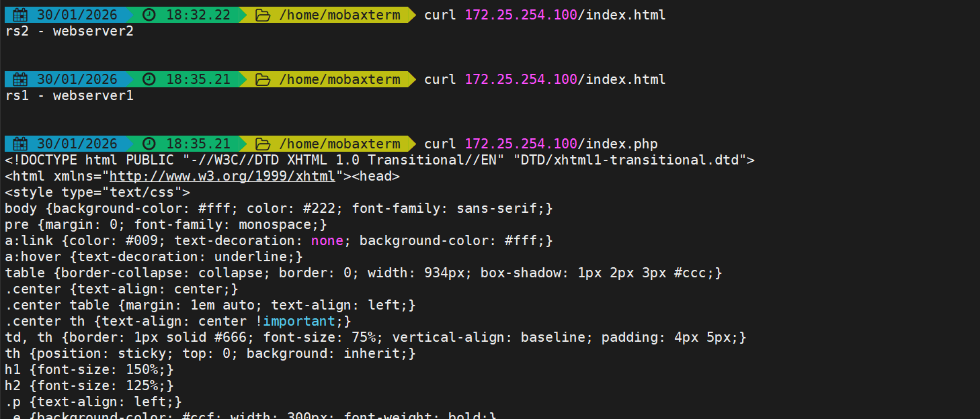
Task: Click the 'body {background-color: #fff' line
Action: (279, 208)
